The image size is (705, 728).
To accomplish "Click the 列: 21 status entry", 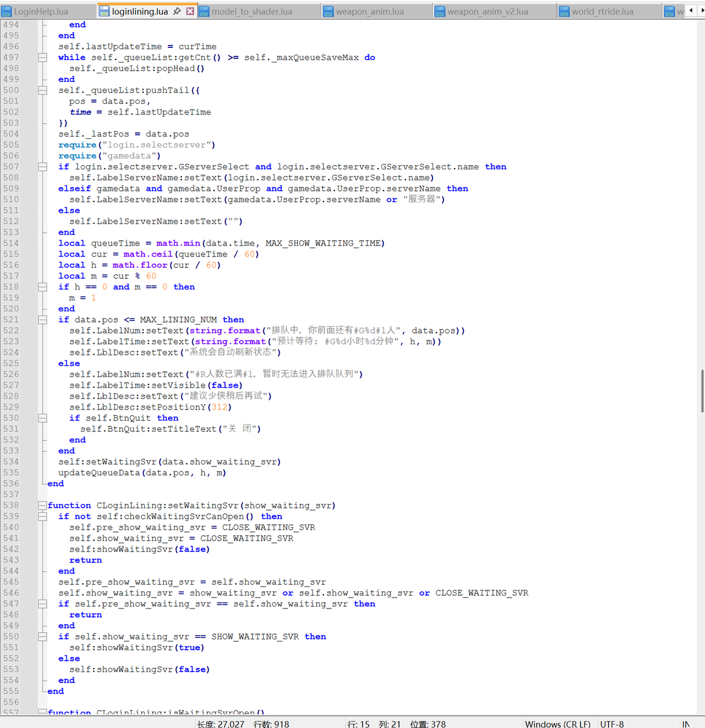I will [390, 724].
